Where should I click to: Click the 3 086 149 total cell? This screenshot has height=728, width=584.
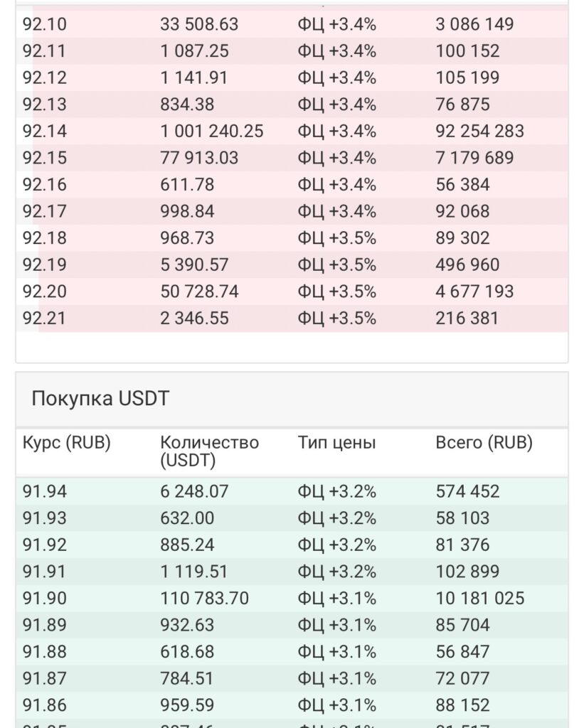(474, 24)
